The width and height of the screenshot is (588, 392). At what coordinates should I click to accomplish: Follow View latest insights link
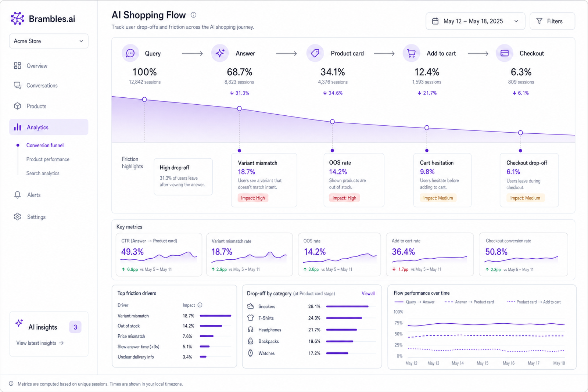click(40, 343)
